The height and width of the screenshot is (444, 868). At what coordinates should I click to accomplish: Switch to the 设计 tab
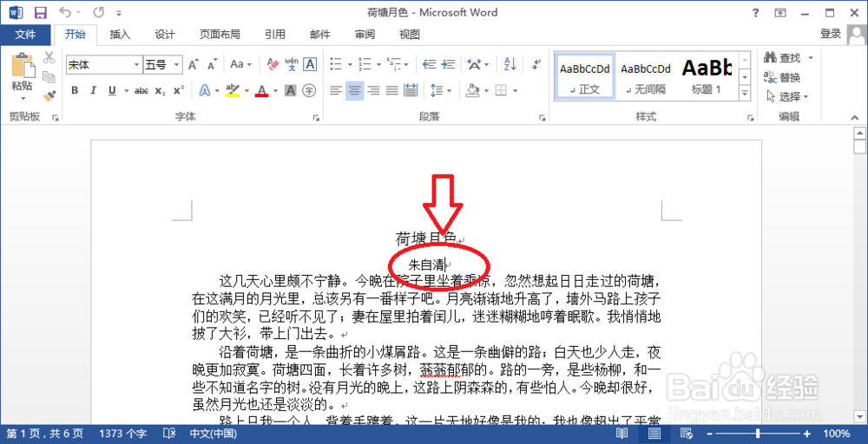point(165,35)
